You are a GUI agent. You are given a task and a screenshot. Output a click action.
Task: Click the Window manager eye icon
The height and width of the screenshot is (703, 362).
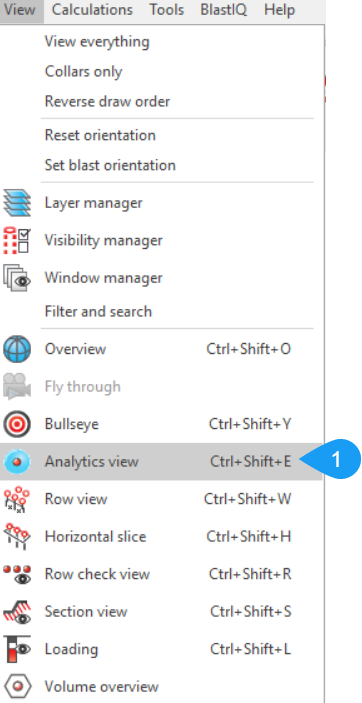tap(17, 278)
